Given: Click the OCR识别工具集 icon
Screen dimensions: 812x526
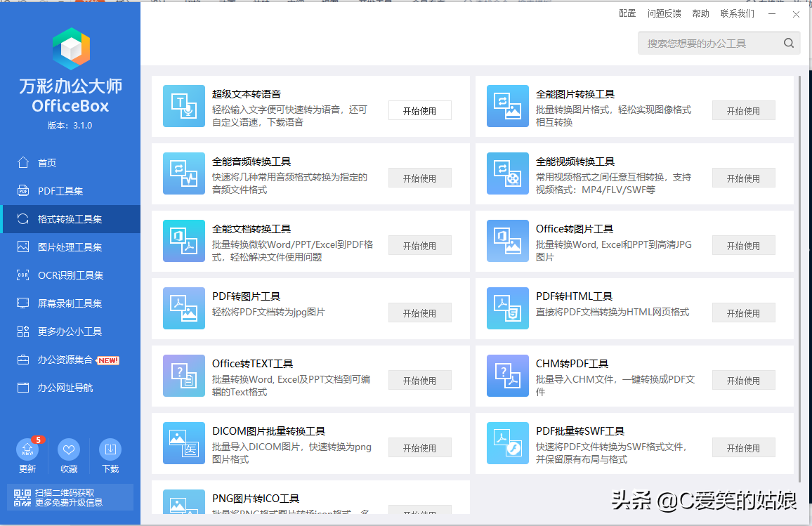Looking at the screenshot, I should pos(23,275).
